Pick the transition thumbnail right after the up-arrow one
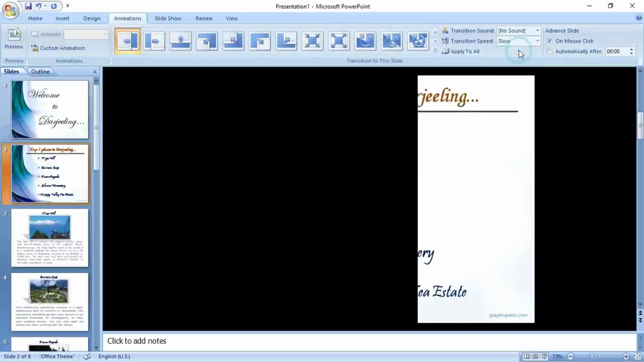 (x=207, y=41)
